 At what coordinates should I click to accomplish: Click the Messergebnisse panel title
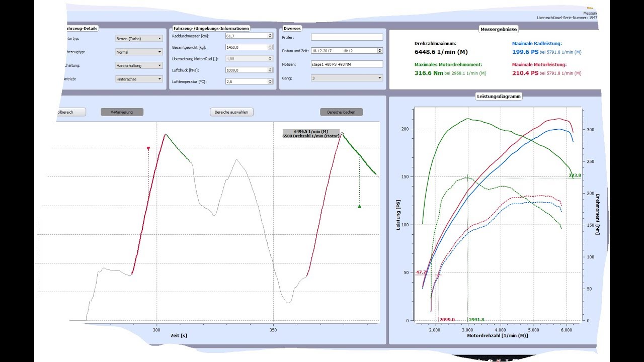[x=499, y=29]
